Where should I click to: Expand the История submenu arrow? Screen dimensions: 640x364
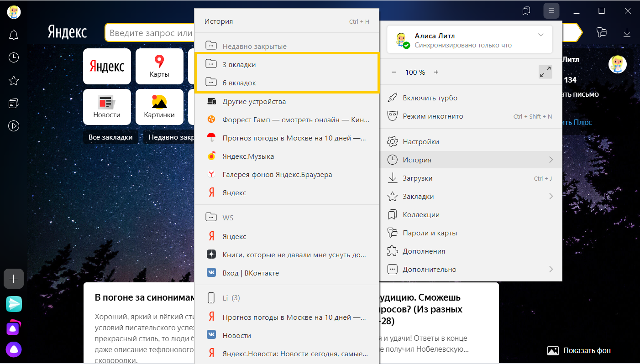click(x=551, y=160)
